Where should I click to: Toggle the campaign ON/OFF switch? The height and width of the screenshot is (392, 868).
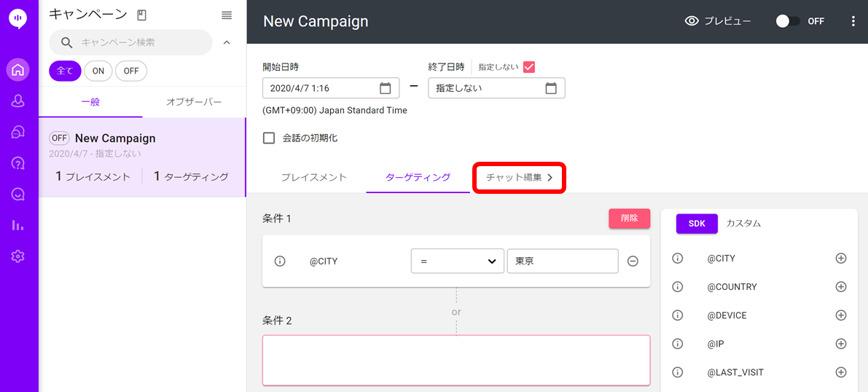pyautogui.click(x=788, y=22)
